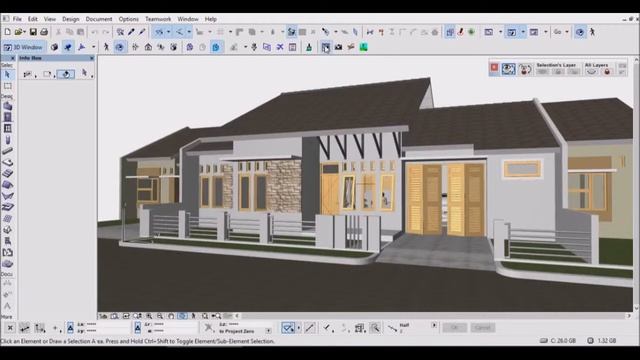The image size is (640, 360).
Task: Click the 1.32 GB memory status
Action: click(x=602, y=340)
